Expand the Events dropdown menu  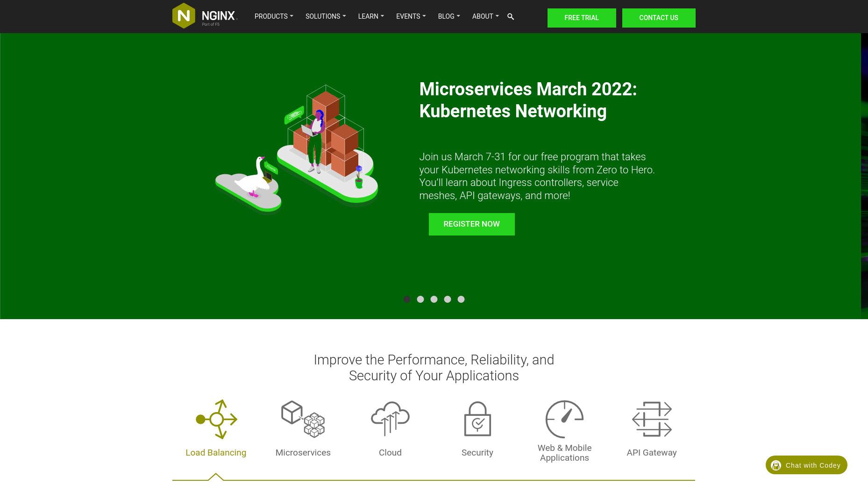point(411,16)
